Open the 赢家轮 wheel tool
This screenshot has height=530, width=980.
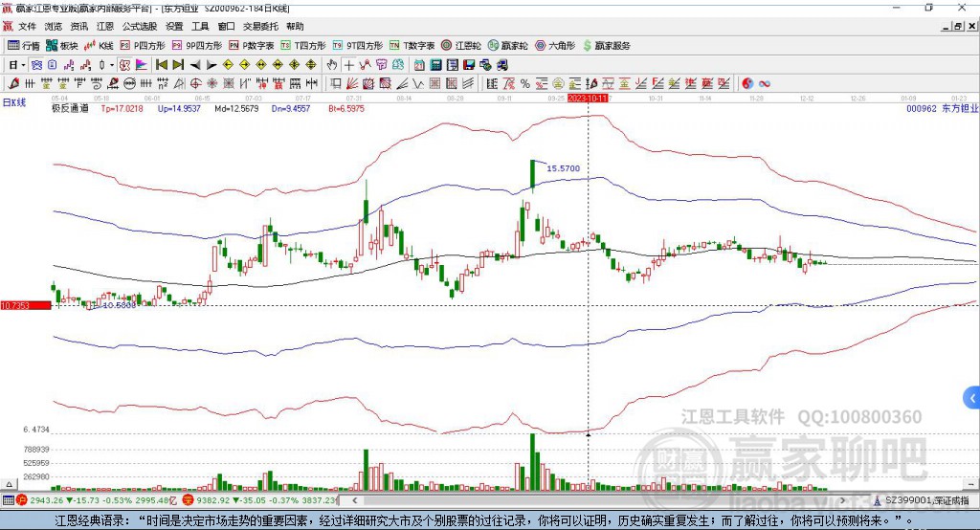pyautogui.click(x=508, y=46)
